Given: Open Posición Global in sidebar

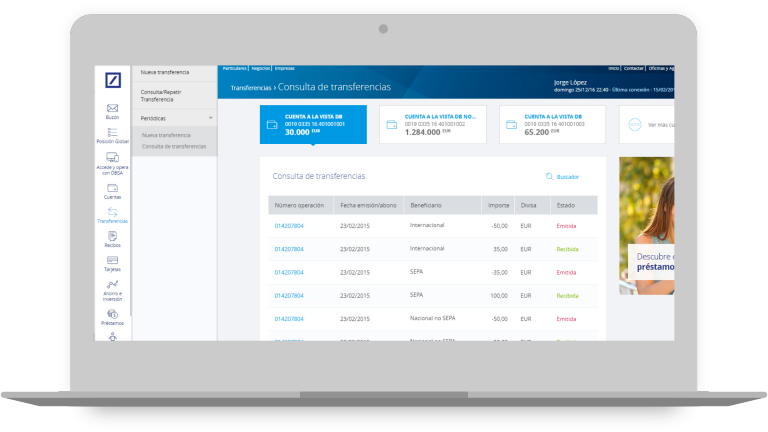Looking at the screenshot, I should coord(113,134).
